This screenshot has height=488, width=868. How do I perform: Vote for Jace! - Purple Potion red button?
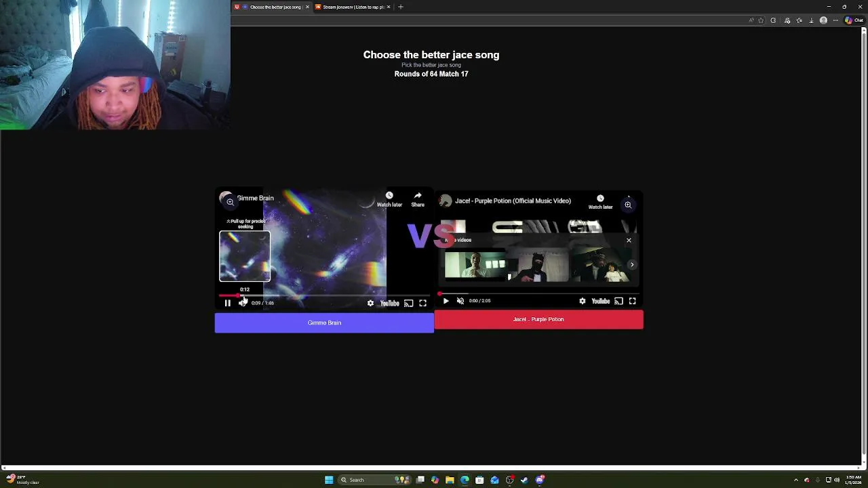pyautogui.click(x=538, y=319)
